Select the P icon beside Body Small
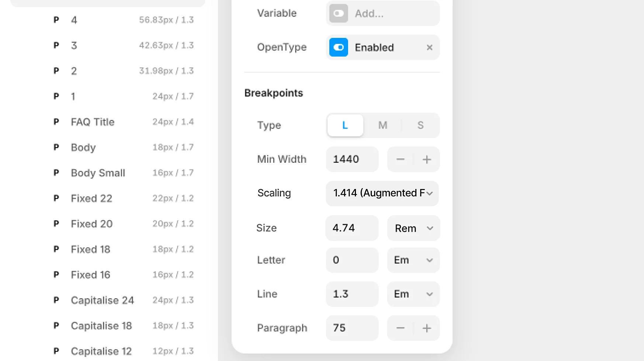 56,172
